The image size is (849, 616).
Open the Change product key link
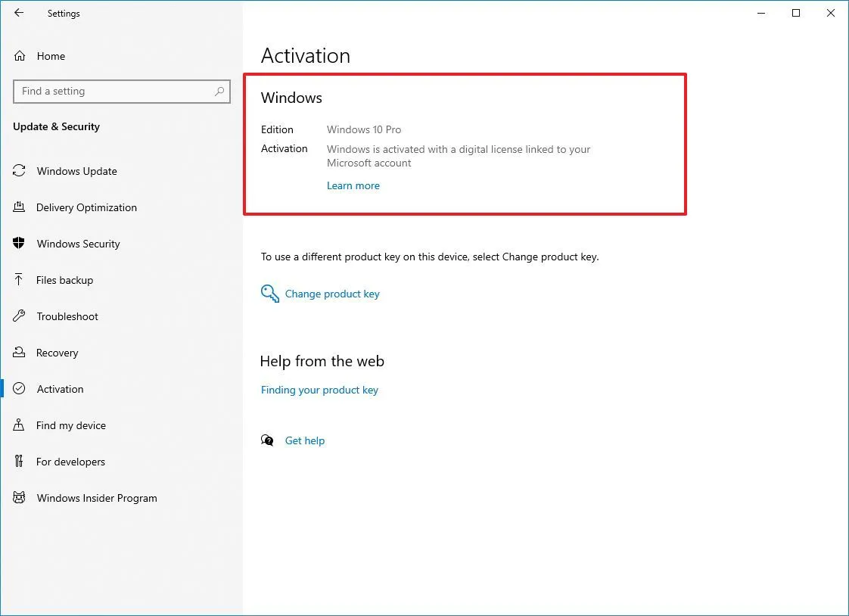pos(332,294)
